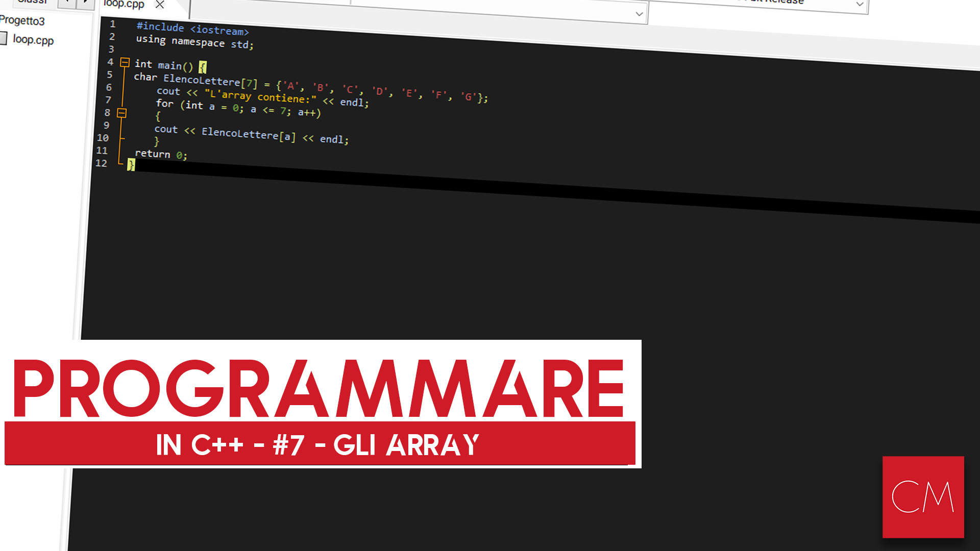Open the Release compiler configuration dropdown

[x=860, y=4]
